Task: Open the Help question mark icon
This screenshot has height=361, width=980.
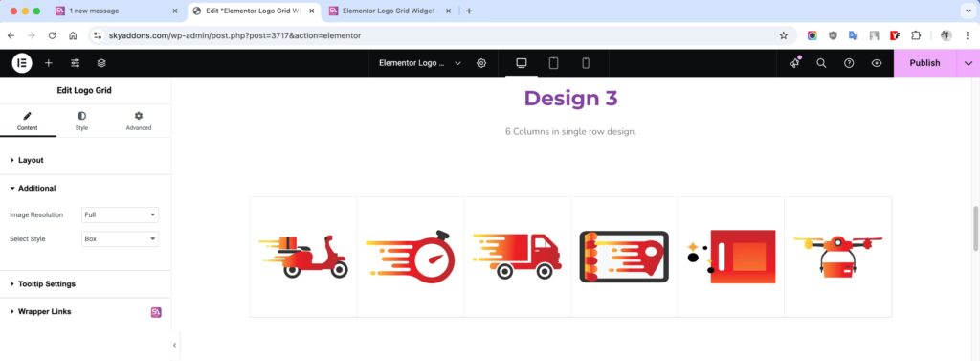Action: click(849, 63)
